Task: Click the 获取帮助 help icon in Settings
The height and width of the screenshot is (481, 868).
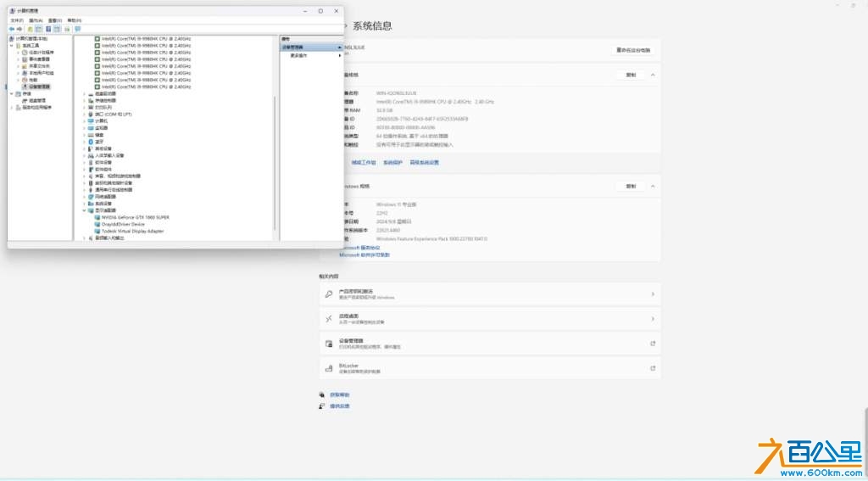Action: click(x=321, y=394)
